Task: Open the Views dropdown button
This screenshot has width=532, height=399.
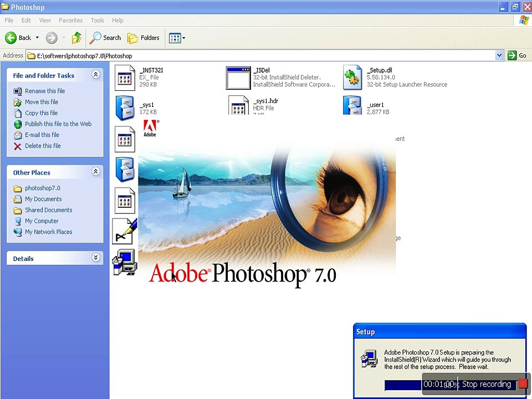Action: pyautogui.click(x=177, y=38)
